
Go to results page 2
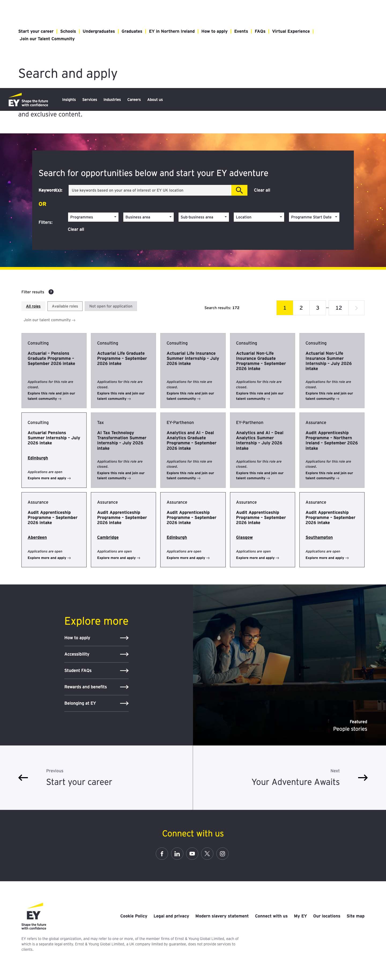(x=301, y=308)
